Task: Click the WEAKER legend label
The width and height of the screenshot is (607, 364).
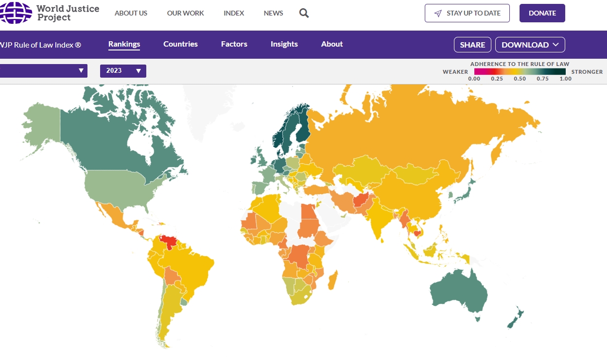Action: click(x=455, y=72)
